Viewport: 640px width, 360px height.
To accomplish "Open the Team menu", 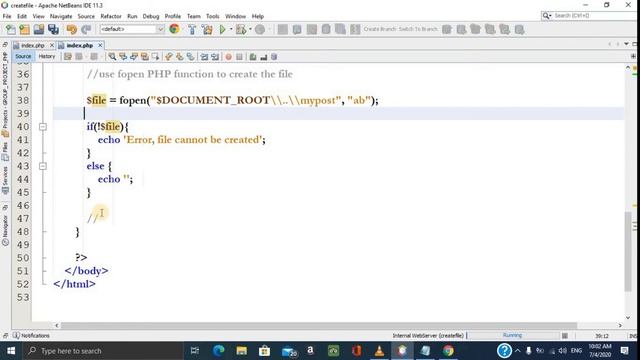I will [193, 16].
